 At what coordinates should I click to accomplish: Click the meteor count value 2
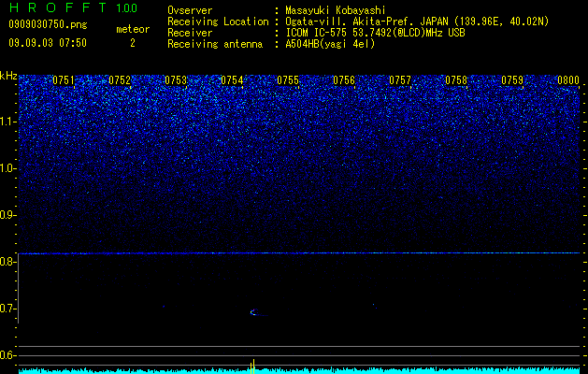133,43
